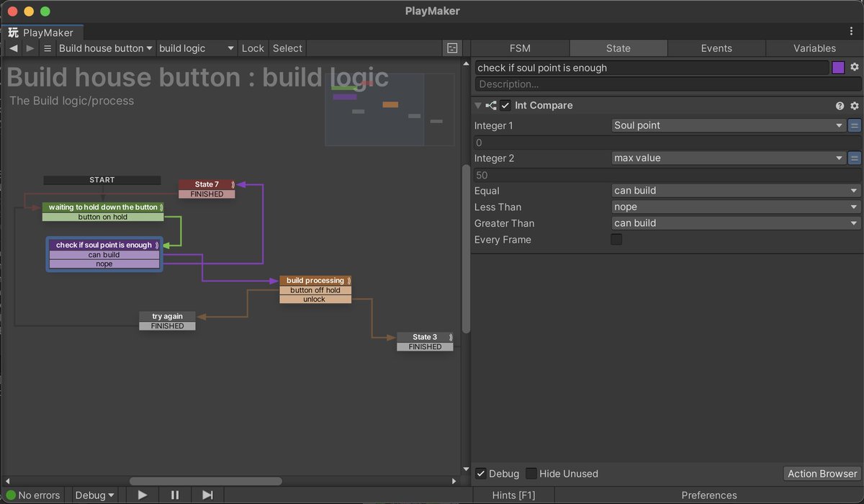
Task: Toggle the Hide Unused checkbox
Action: [531, 473]
